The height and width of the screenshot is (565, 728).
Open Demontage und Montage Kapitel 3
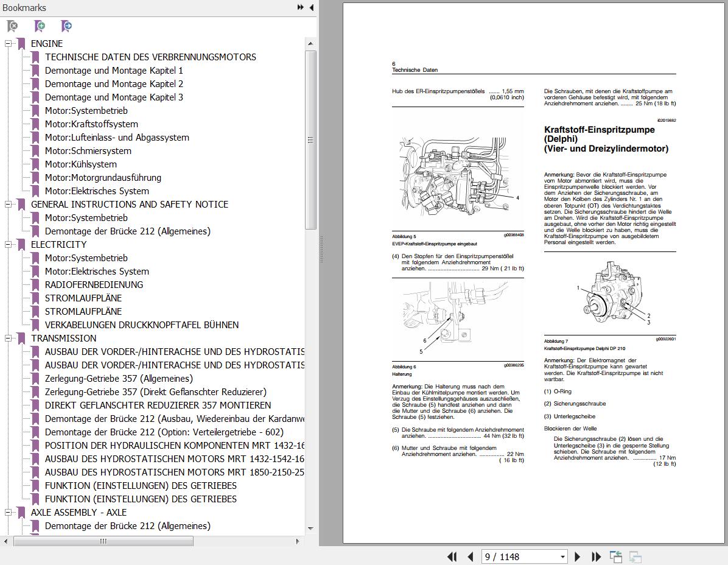click(114, 97)
